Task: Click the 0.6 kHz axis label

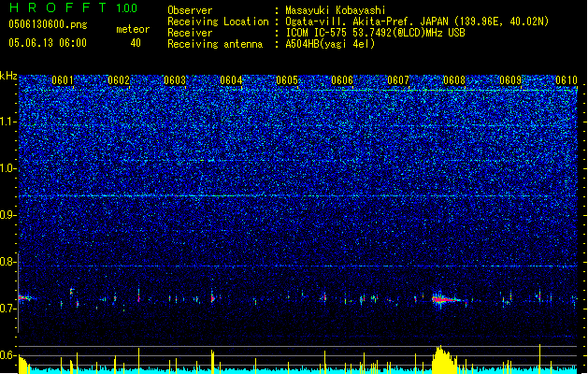Action: 8,355
